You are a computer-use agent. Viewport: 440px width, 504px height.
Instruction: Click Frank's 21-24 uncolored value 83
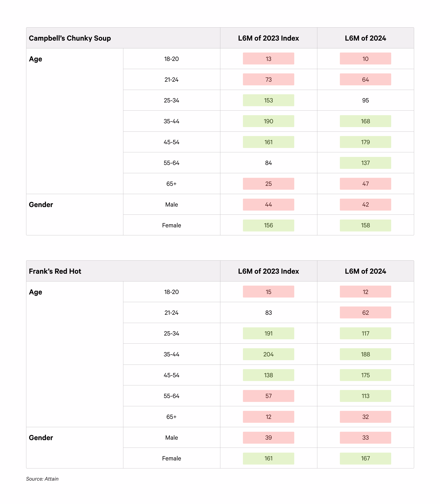tap(268, 313)
